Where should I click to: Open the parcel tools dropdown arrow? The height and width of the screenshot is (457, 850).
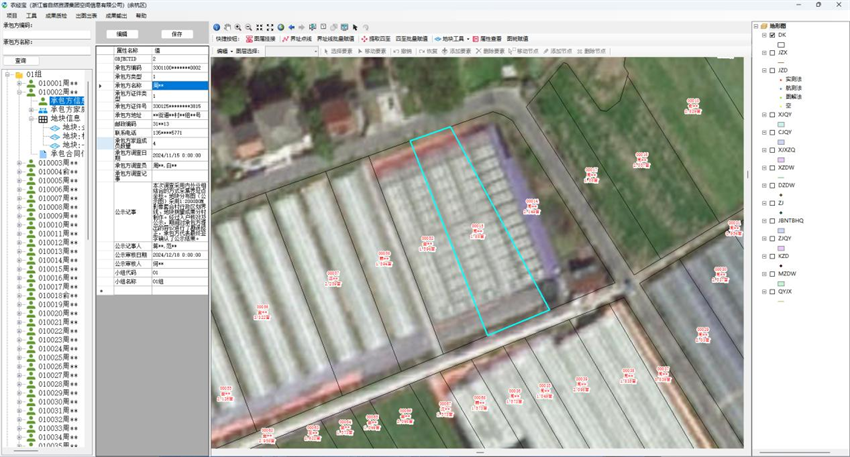click(468, 39)
